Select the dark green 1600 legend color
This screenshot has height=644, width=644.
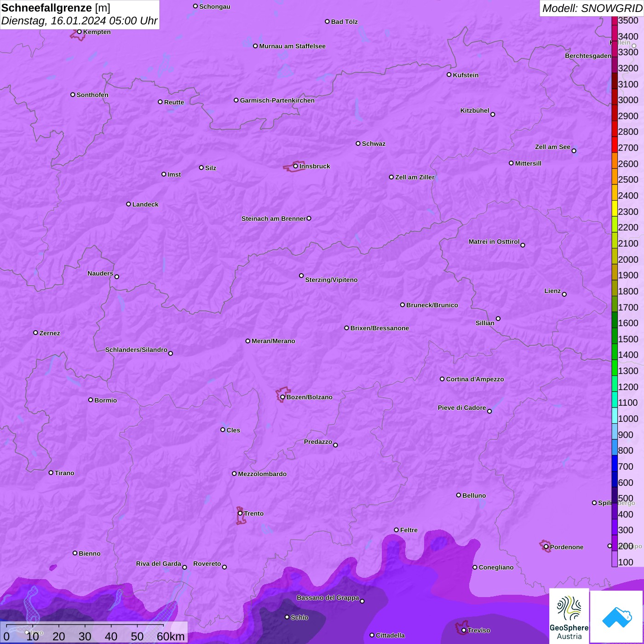615,320
